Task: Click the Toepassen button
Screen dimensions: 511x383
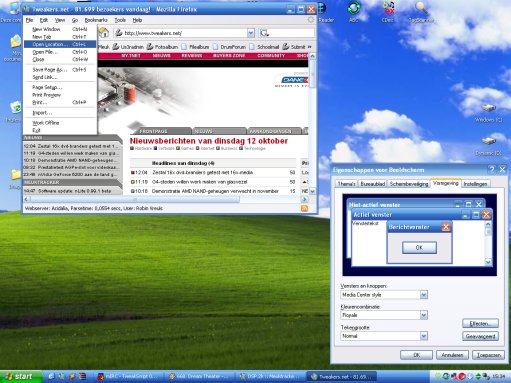Action: pyautogui.click(x=488, y=355)
